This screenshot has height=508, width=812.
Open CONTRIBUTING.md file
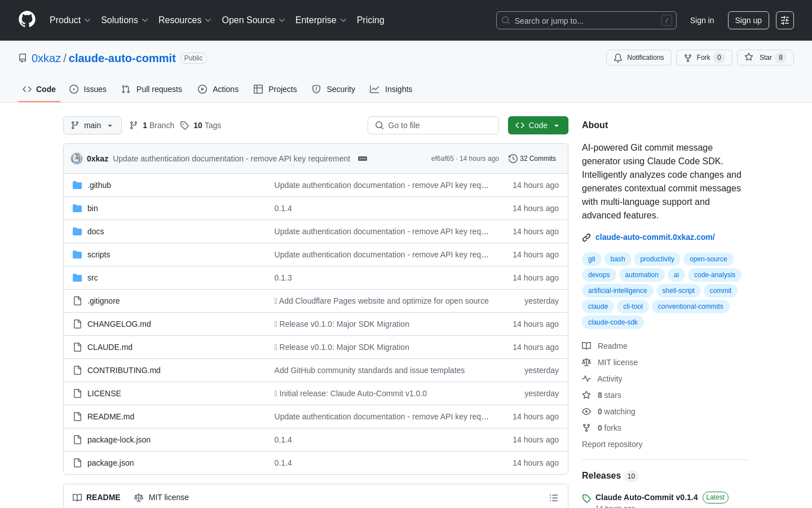coord(124,370)
